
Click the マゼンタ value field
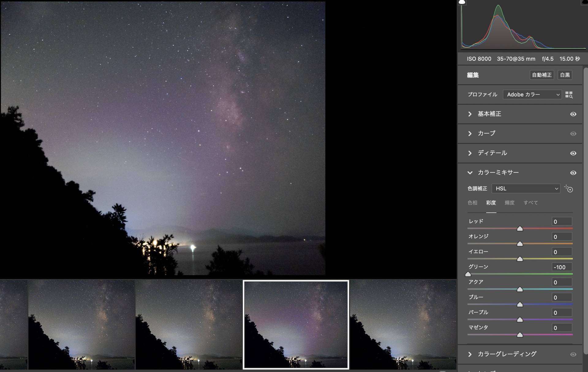point(562,328)
